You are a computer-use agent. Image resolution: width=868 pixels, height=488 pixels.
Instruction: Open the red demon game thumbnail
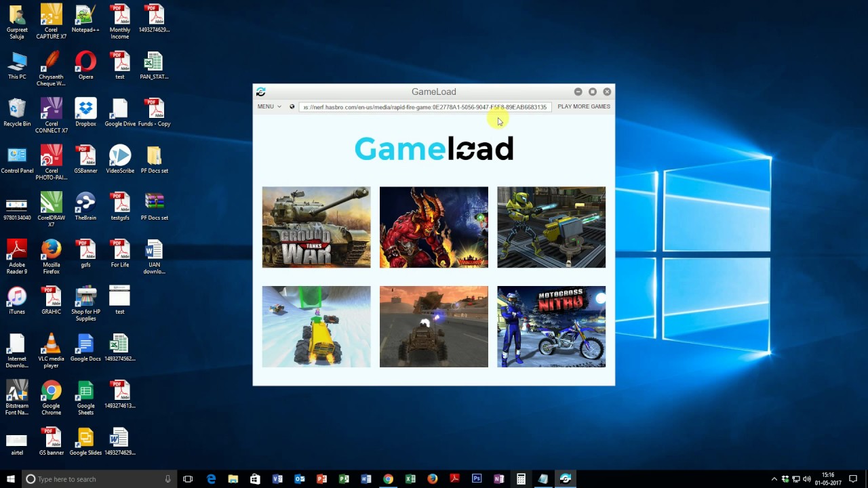(x=434, y=227)
